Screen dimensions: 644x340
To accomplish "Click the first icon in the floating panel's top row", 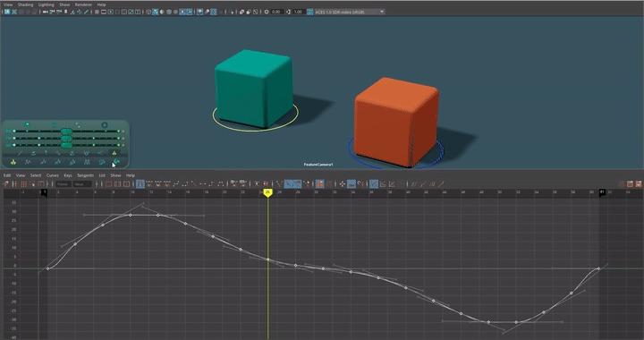I will click(x=27, y=124).
